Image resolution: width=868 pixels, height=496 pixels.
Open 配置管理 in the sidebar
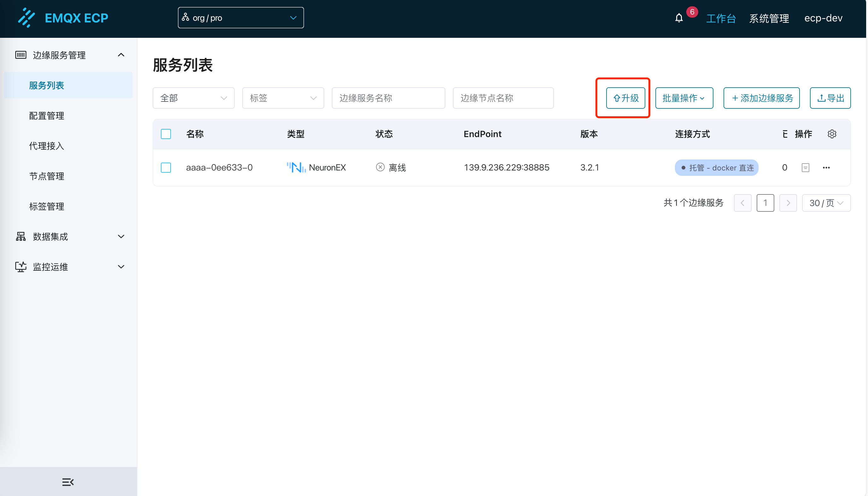pyautogui.click(x=47, y=116)
